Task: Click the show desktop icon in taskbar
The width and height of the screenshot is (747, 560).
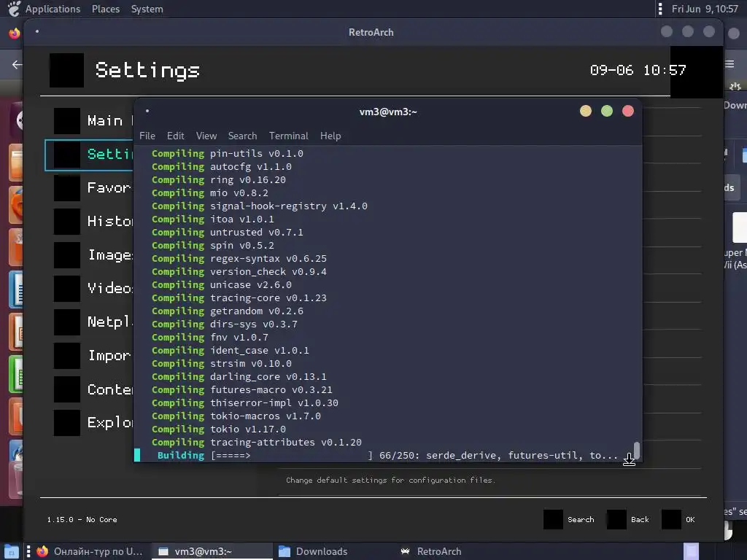Action: coord(11,551)
